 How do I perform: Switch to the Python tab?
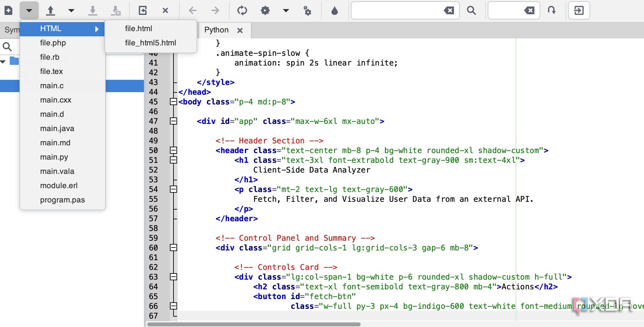(216, 30)
